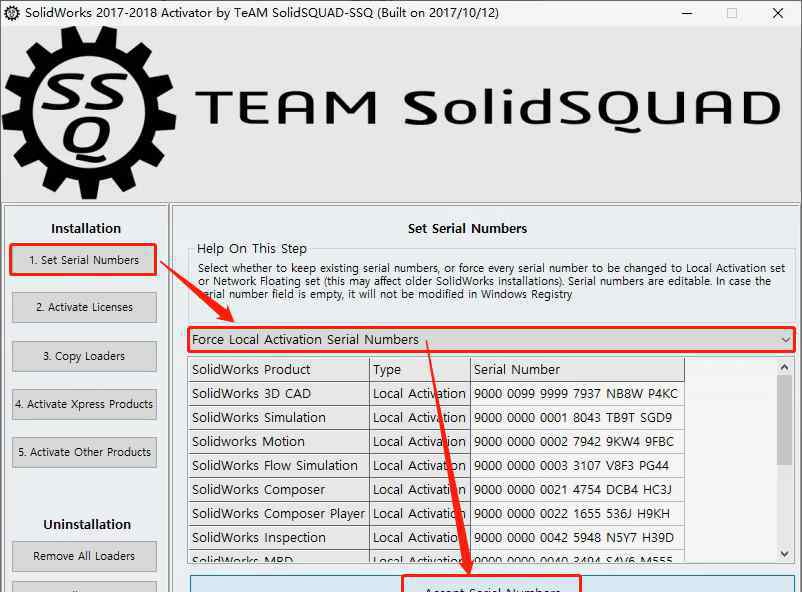Click Remove All Loaders button
Image resolution: width=802 pixels, height=592 pixels.
click(84, 556)
